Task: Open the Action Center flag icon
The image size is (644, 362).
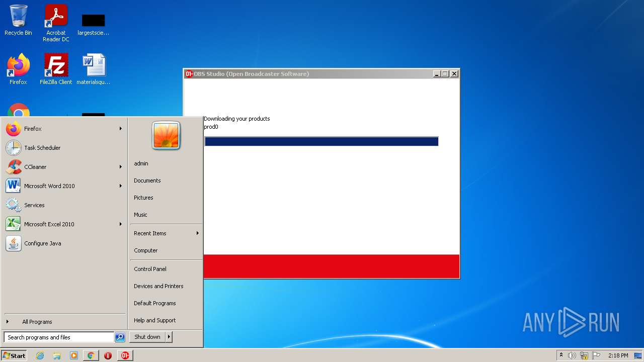Action: [x=596, y=355]
